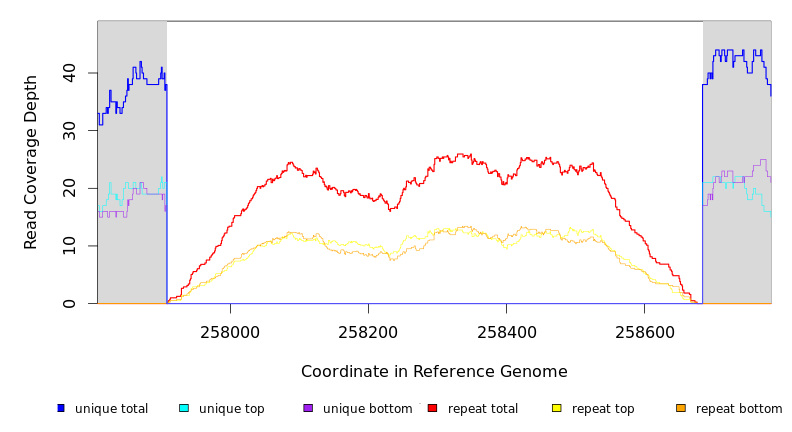Select the 20 tick label on y-axis
The image size is (792, 432).
tap(69, 188)
